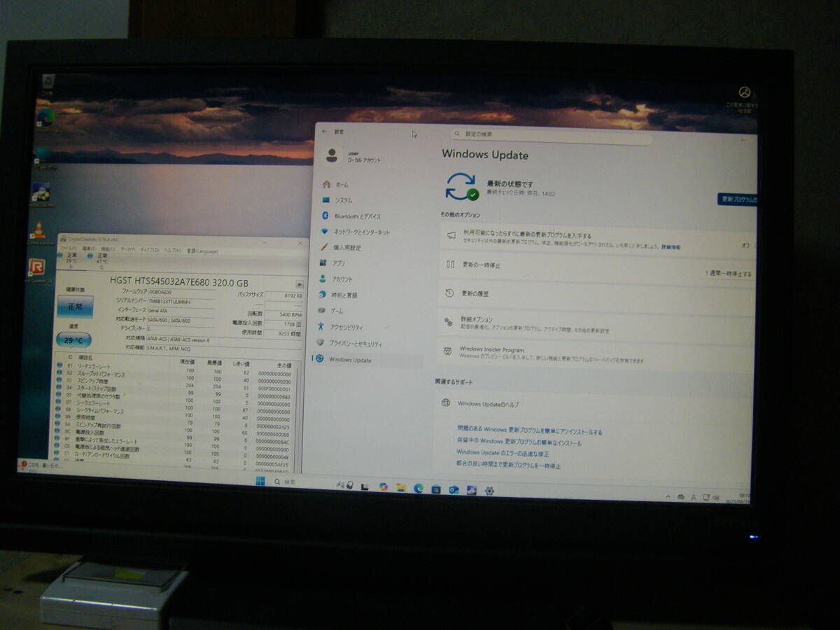Screen dimensions: 840x630
Task: Open Bluetooth とデバイス settings
Action: (x=350, y=216)
